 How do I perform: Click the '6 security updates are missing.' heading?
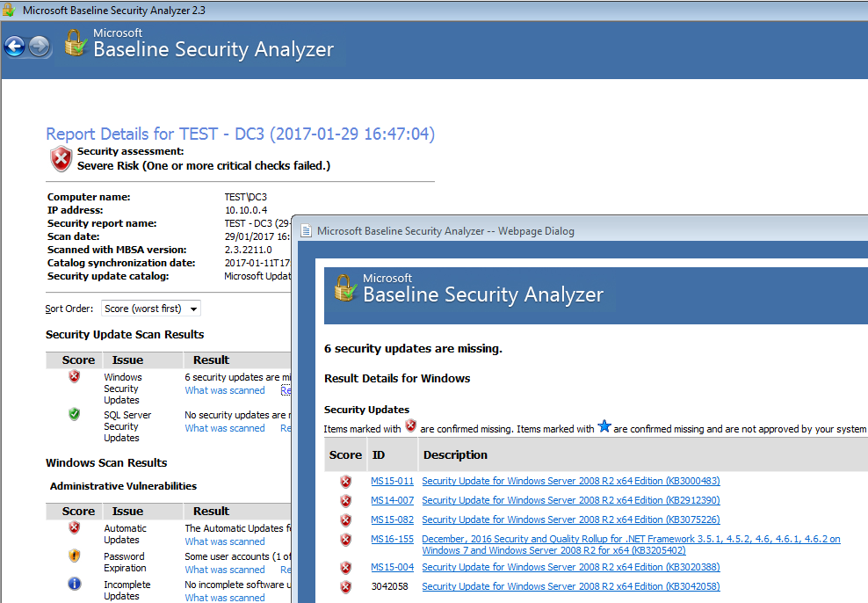tap(414, 349)
